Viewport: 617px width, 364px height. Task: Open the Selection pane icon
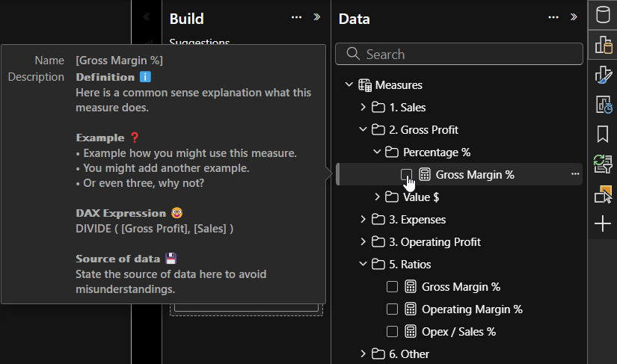point(603,194)
